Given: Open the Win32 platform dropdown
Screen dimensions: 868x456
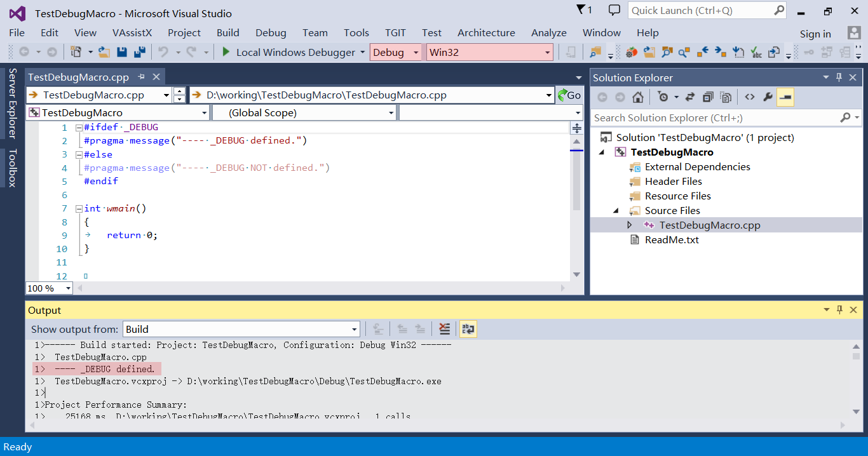Looking at the screenshot, I should tap(489, 52).
